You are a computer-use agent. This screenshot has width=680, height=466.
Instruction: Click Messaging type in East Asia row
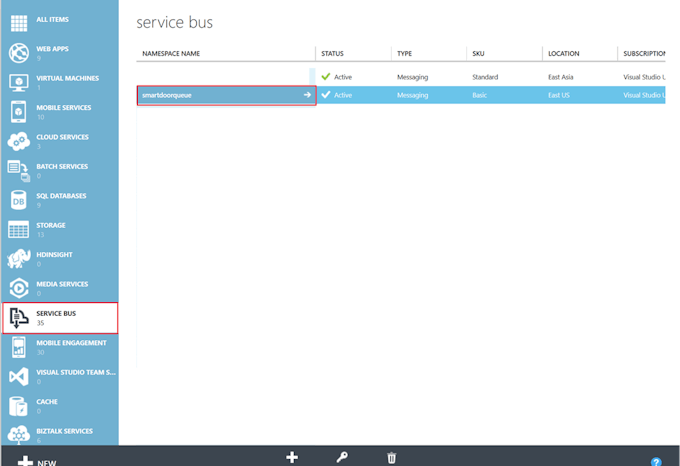(412, 77)
